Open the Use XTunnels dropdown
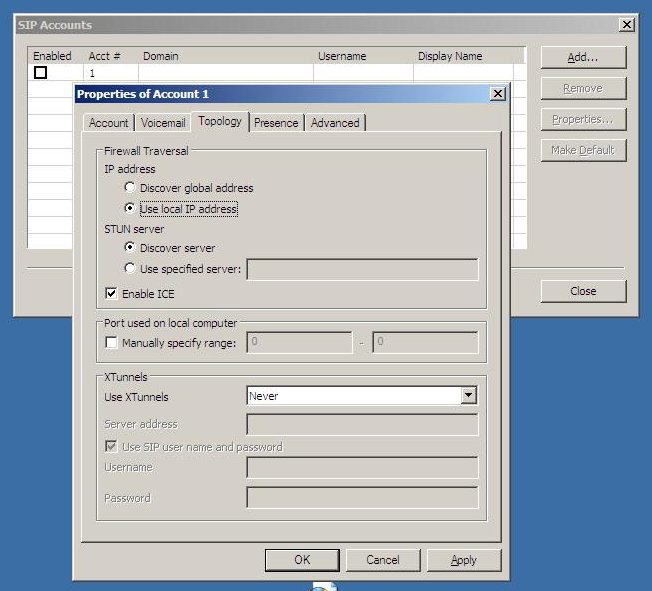Viewport: 652px width, 591px height. [467, 396]
